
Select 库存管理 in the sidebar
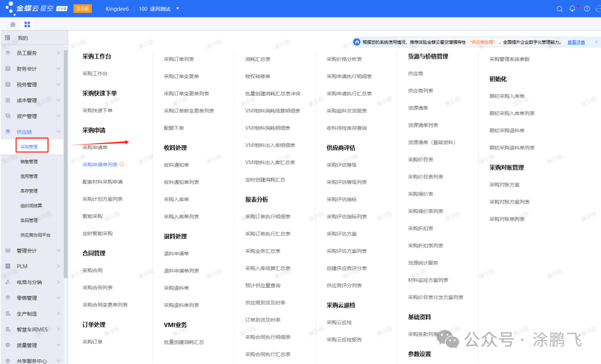29,191
